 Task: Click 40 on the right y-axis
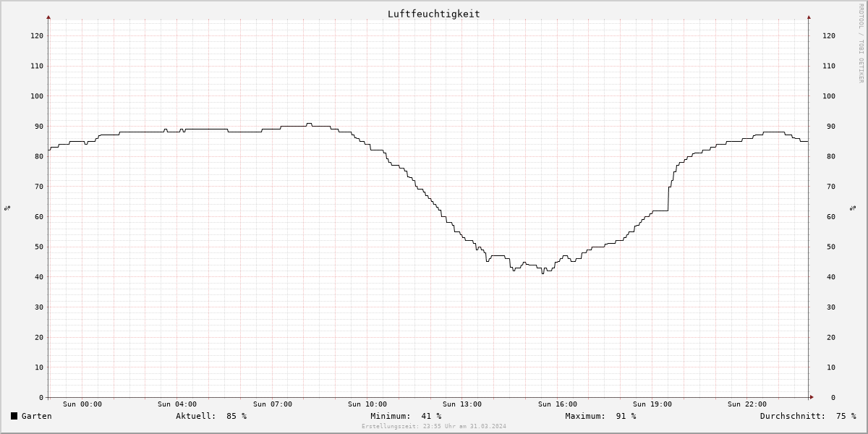[831, 277]
